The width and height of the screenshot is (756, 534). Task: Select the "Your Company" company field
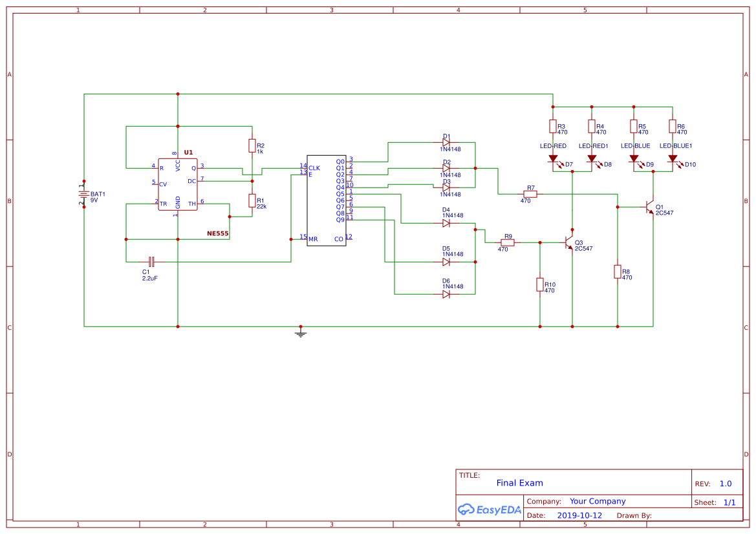(x=598, y=501)
